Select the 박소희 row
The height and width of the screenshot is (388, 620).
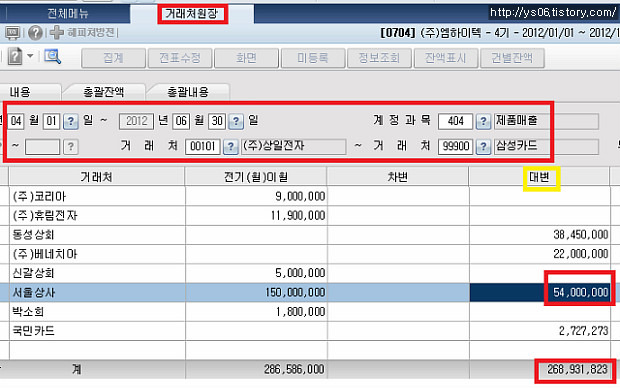tap(310, 312)
